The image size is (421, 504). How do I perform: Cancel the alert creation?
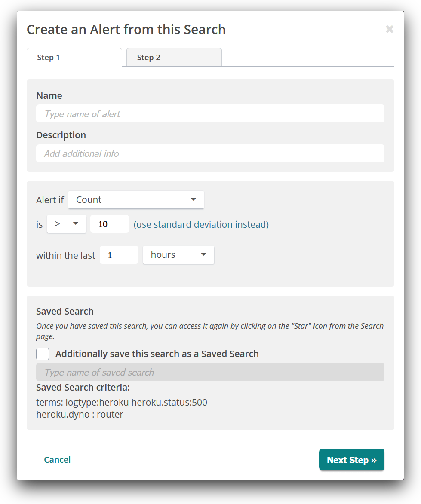tap(57, 460)
